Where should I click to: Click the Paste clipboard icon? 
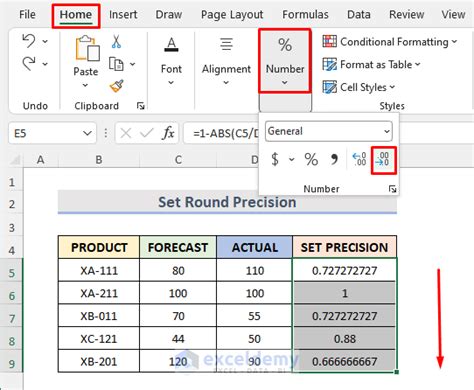[x=87, y=49]
